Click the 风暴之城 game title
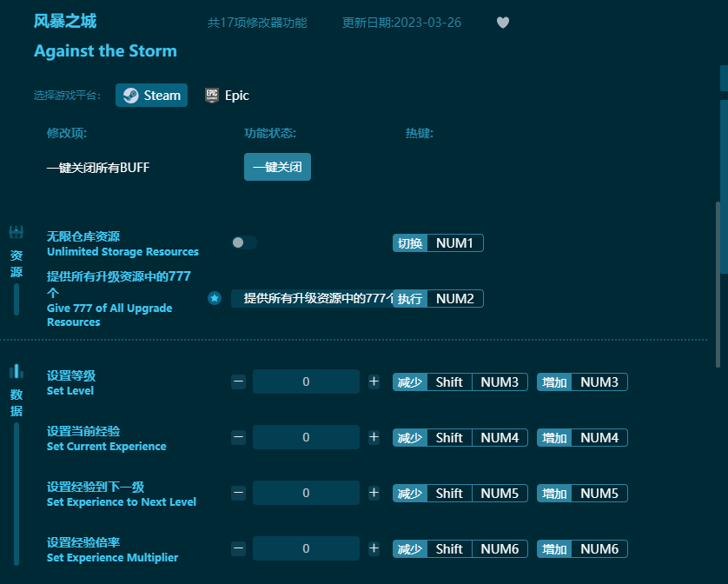 click(65, 22)
